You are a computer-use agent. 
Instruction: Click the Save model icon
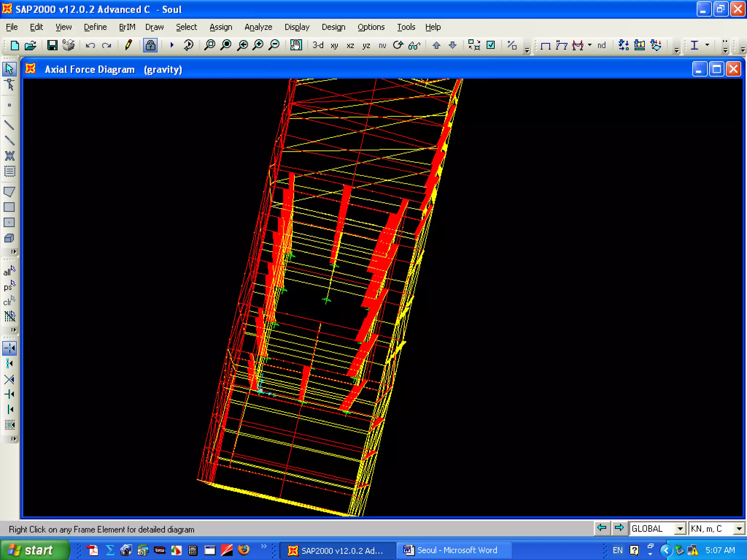tap(52, 45)
